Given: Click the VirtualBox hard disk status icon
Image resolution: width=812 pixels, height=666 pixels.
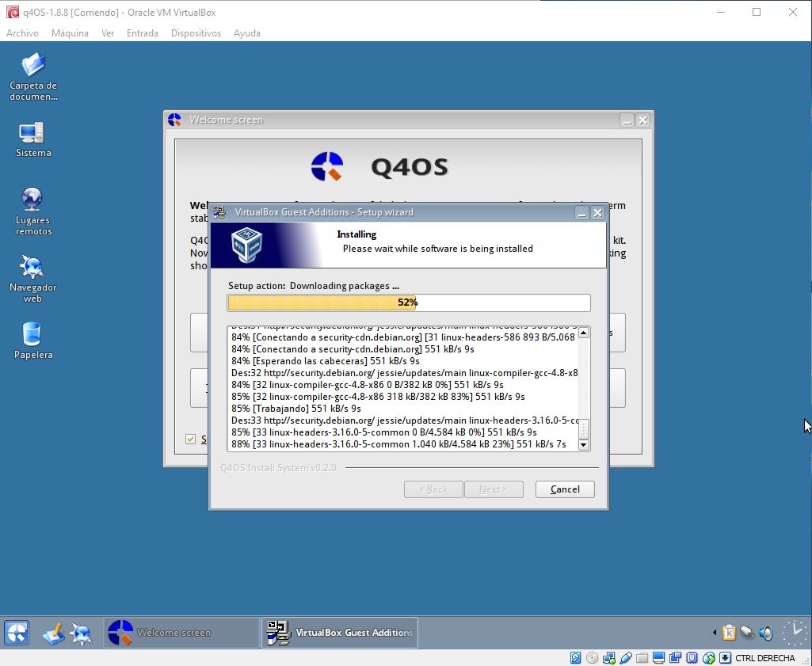Looking at the screenshot, I should coord(575,658).
